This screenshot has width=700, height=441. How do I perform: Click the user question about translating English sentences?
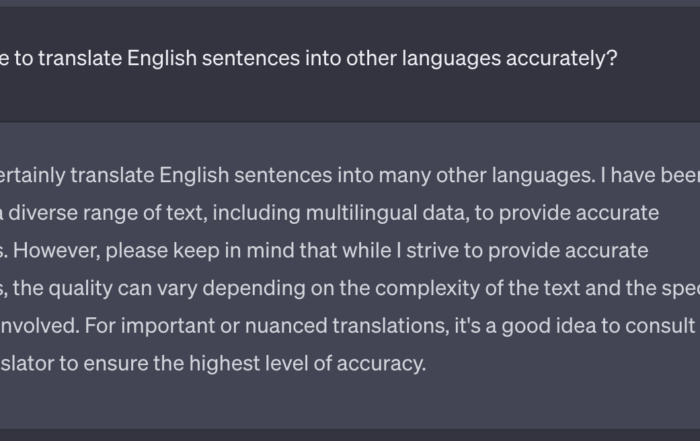[308, 58]
